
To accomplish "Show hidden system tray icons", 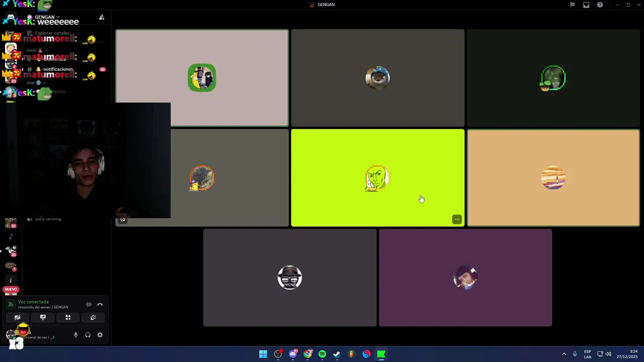I will [x=564, y=354].
